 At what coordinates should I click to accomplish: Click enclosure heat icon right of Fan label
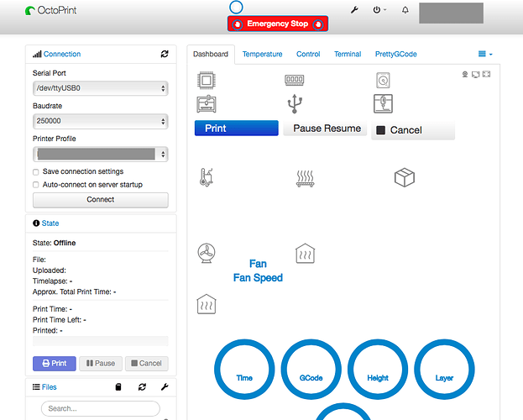click(x=306, y=254)
